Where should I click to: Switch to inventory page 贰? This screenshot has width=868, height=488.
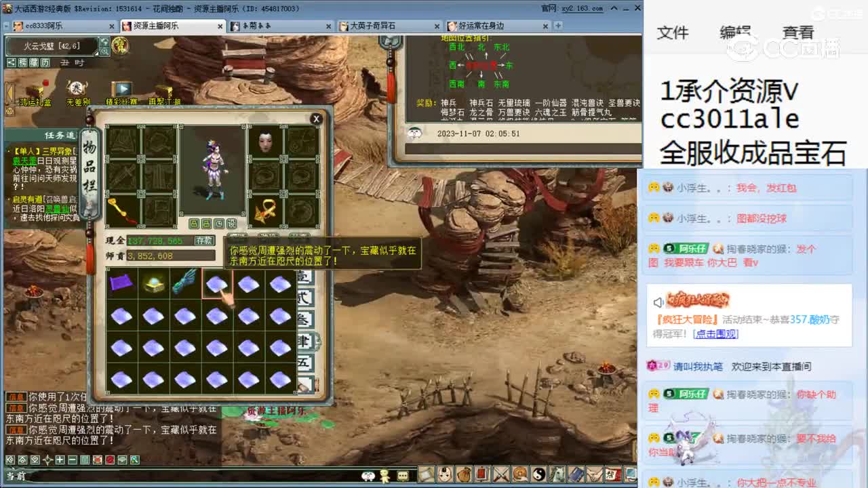coord(304,298)
